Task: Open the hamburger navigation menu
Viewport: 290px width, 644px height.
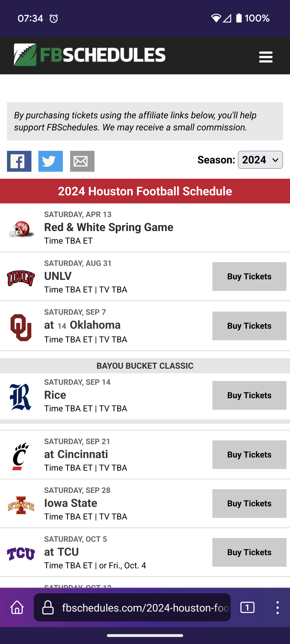Action: coord(266,57)
